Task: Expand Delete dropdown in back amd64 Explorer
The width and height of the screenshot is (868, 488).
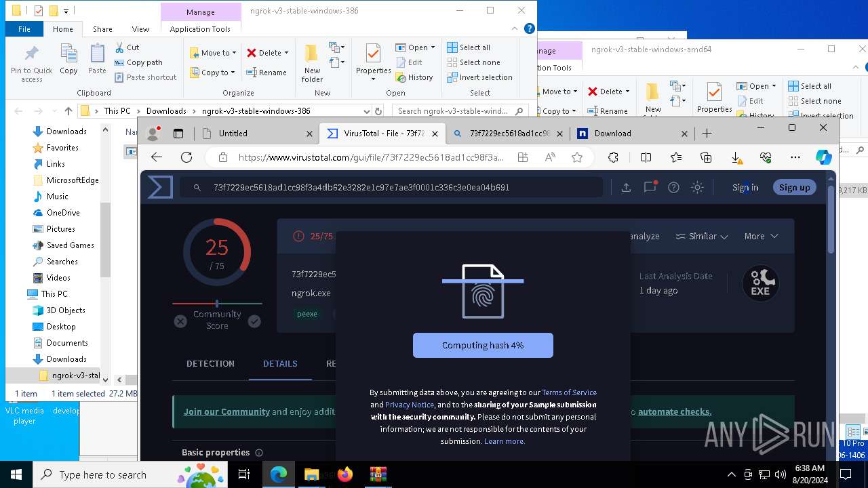Action: (x=627, y=91)
